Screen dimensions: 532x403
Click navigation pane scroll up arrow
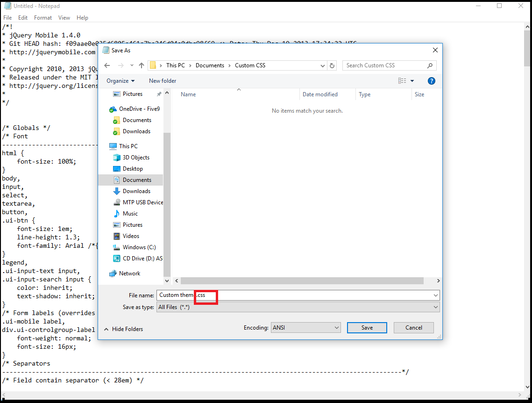point(167,93)
